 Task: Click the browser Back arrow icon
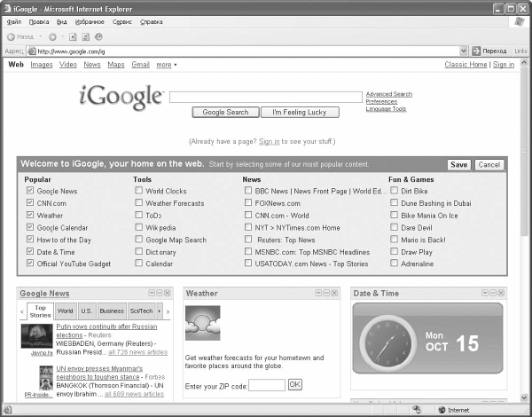[11, 37]
